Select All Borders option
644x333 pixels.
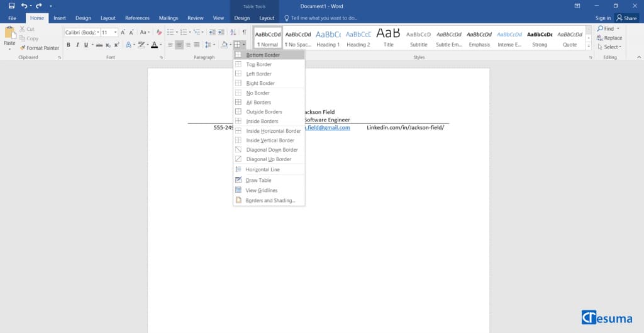pos(269,103)
